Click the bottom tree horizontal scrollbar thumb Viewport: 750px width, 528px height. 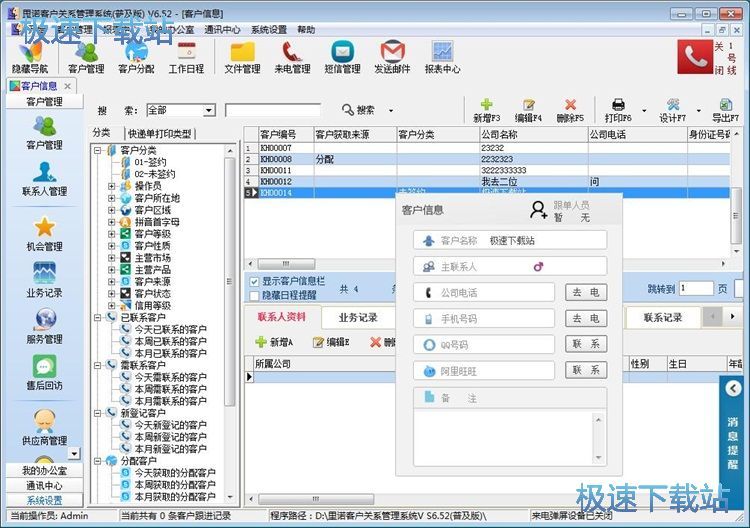point(315,499)
